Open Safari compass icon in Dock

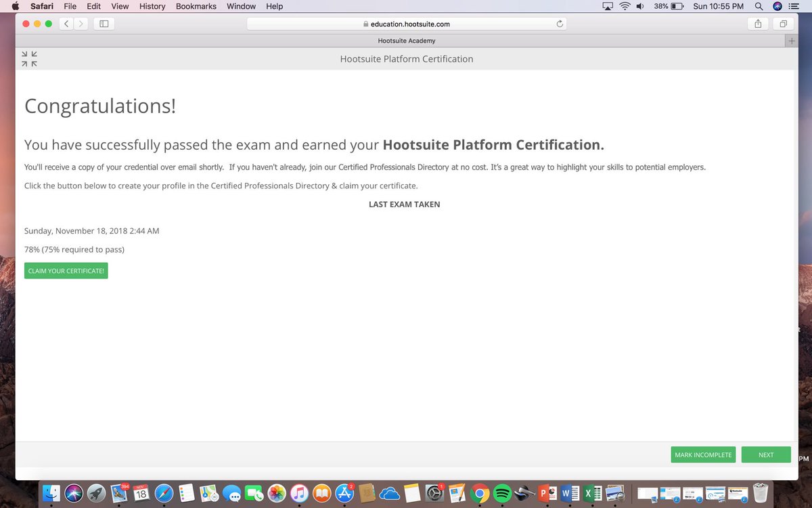[164, 493]
